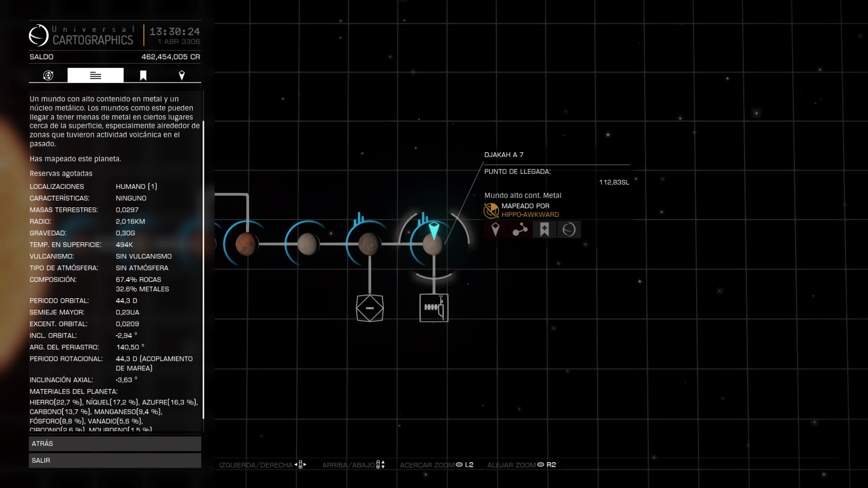
Task: Click the Has mapeado este planeta text
Action: 75,159
